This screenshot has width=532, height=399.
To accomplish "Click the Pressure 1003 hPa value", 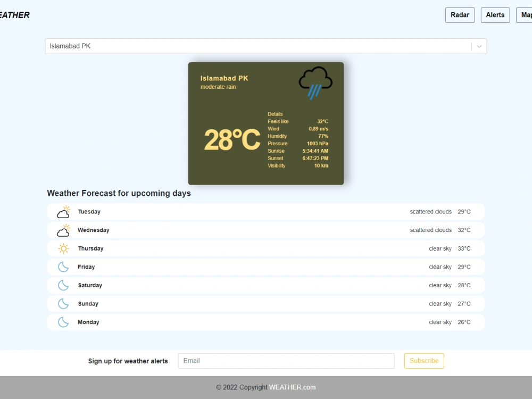I will (318, 144).
